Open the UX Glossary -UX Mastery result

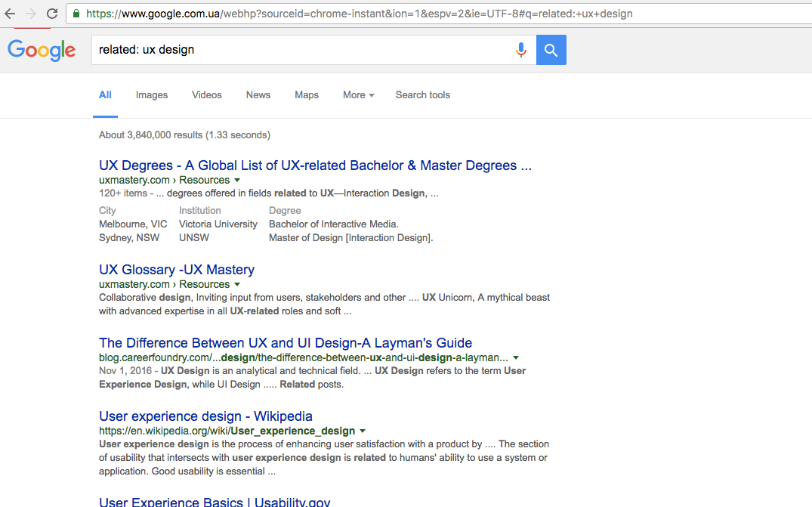click(177, 269)
